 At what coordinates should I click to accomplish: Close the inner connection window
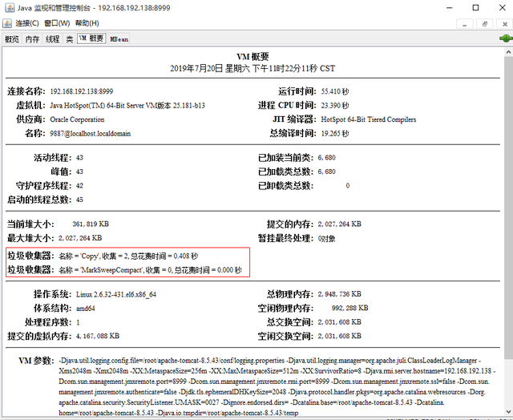(x=505, y=24)
